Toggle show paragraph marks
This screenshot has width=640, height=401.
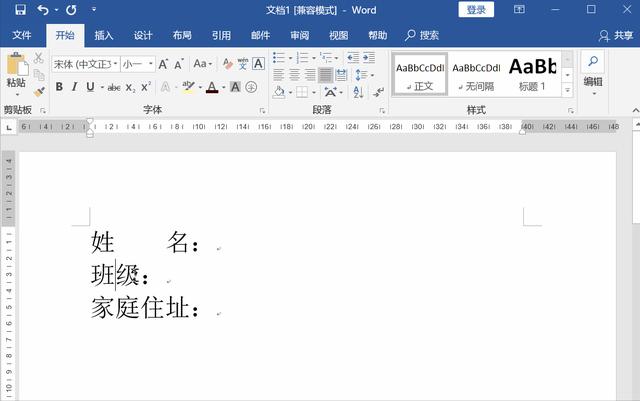(378, 92)
